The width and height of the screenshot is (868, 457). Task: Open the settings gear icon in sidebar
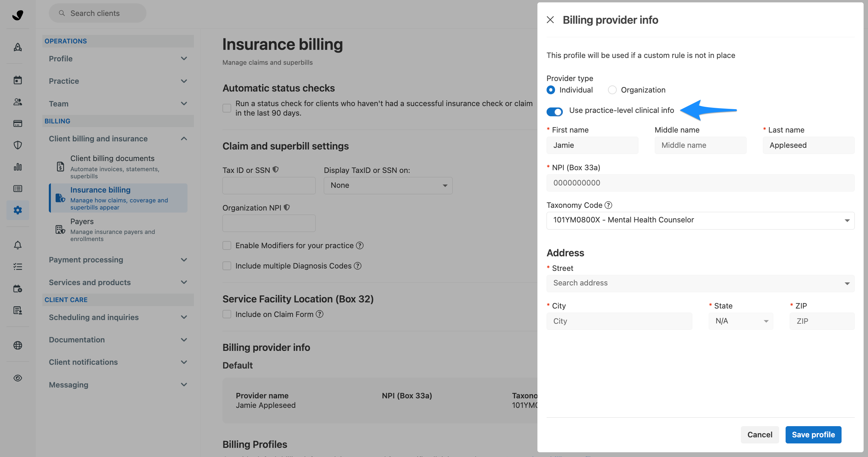[18, 210]
